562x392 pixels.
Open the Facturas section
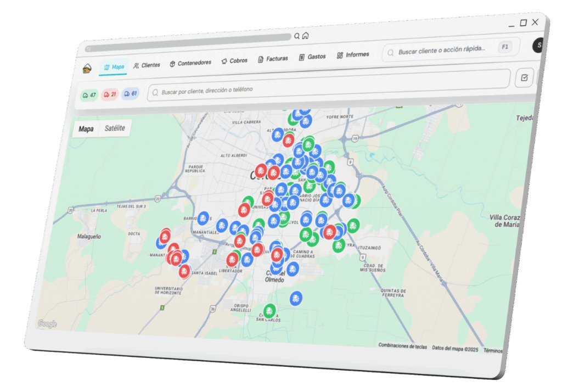click(x=273, y=59)
